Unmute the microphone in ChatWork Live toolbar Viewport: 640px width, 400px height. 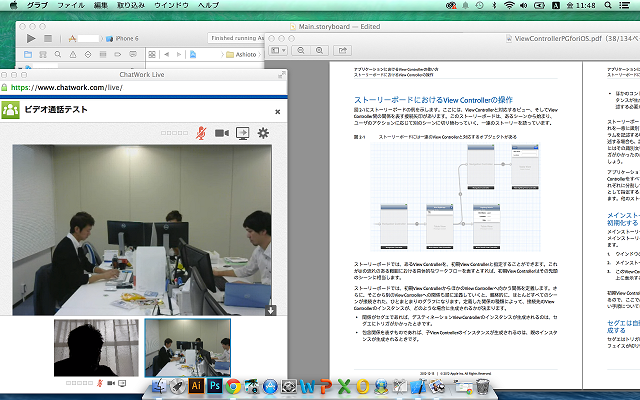point(200,133)
